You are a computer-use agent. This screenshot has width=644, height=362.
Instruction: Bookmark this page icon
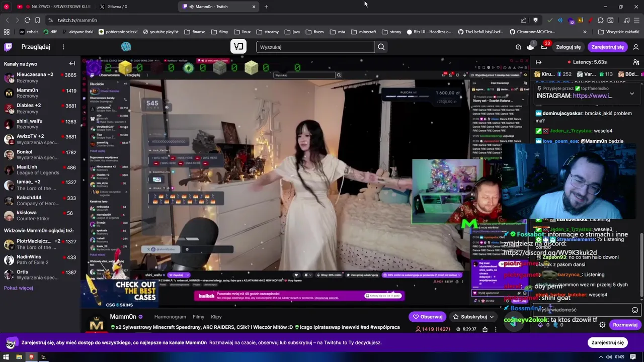(37, 20)
